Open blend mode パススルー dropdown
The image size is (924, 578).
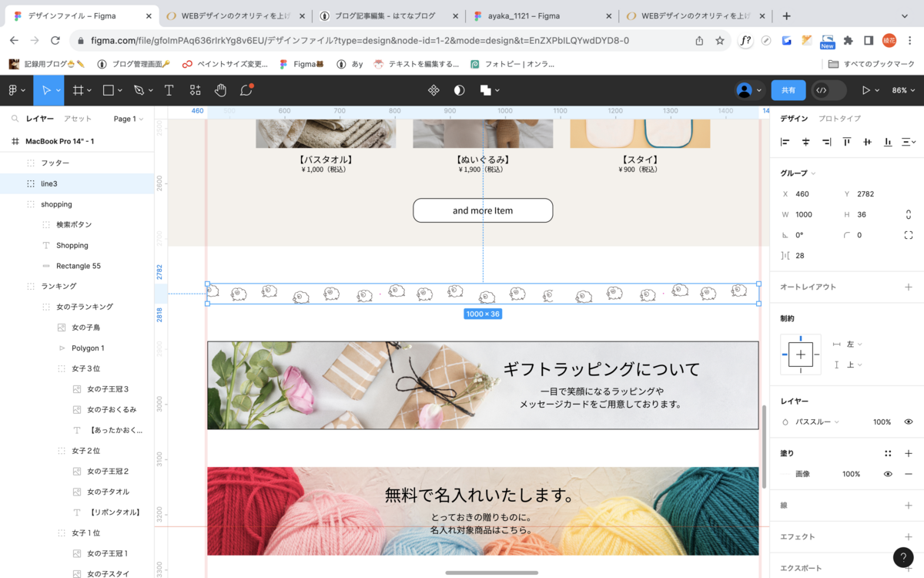point(816,422)
